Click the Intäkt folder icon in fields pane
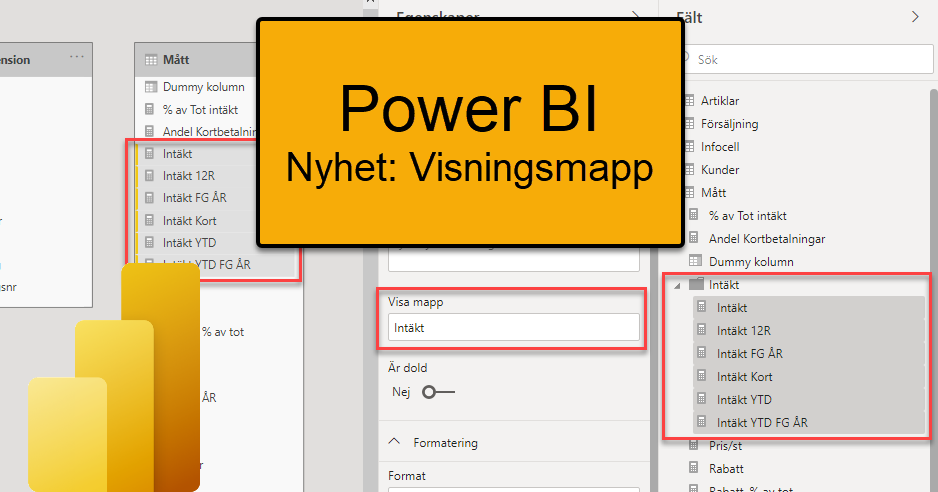 pos(697,285)
